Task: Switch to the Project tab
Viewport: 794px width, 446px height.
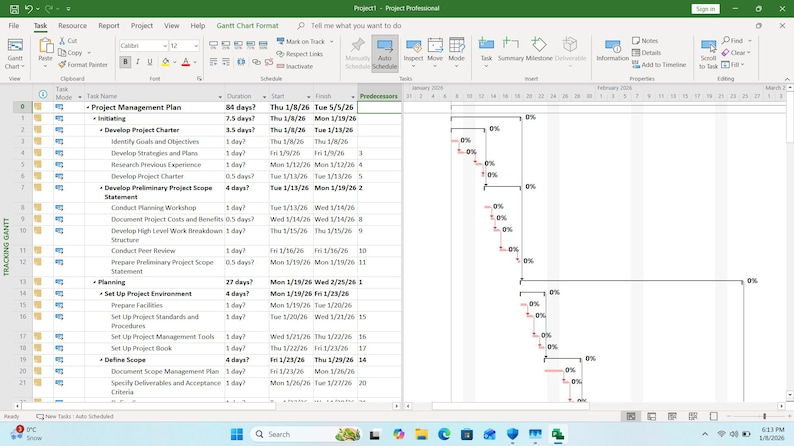Action: pyautogui.click(x=142, y=25)
